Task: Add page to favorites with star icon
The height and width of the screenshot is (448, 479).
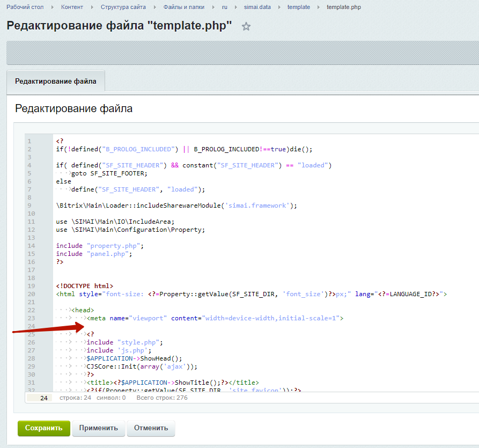Action: [246, 27]
